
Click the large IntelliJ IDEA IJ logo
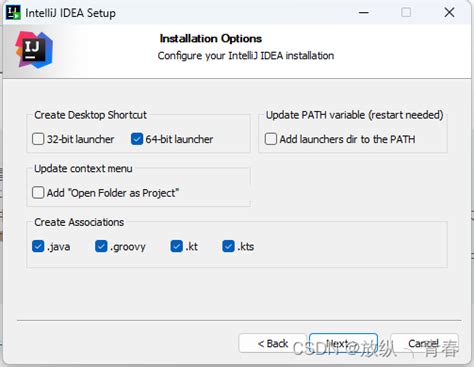tap(34, 50)
